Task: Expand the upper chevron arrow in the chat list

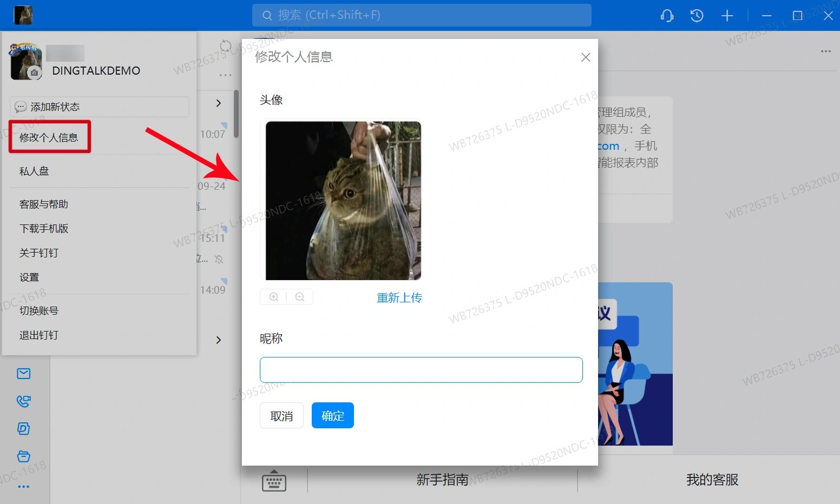Action: click(x=219, y=103)
